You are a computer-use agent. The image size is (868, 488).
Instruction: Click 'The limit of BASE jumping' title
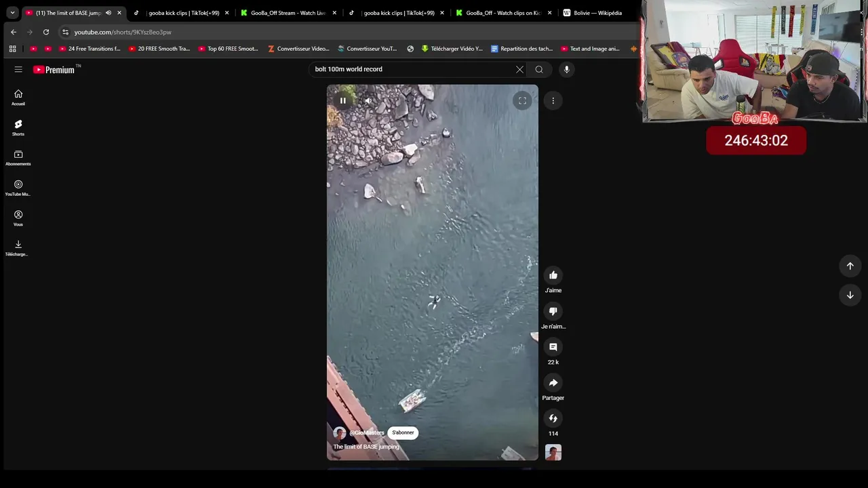pyautogui.click(x=366, y=447)
